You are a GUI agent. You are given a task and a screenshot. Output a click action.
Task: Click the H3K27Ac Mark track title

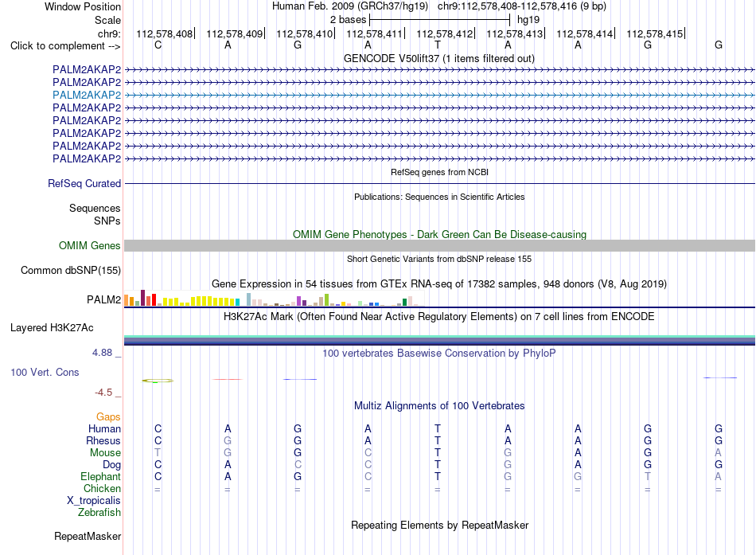(x=439, y=317)
